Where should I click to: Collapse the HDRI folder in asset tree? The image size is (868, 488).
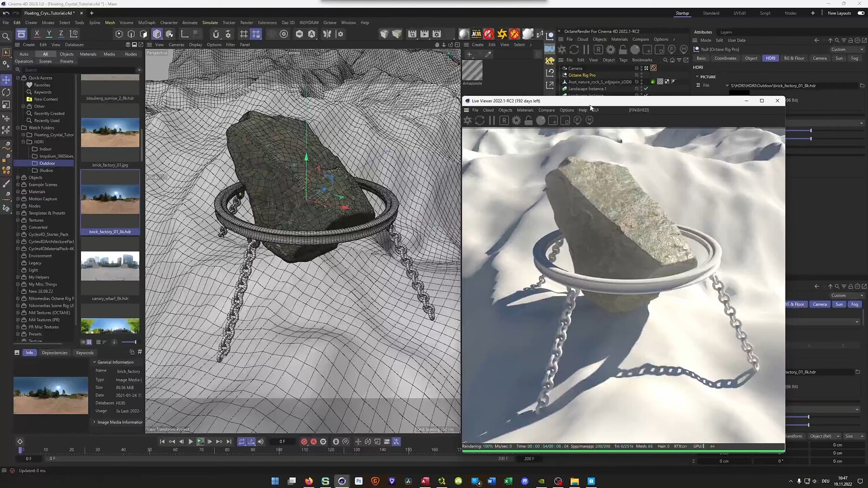(x=23, y=142)
